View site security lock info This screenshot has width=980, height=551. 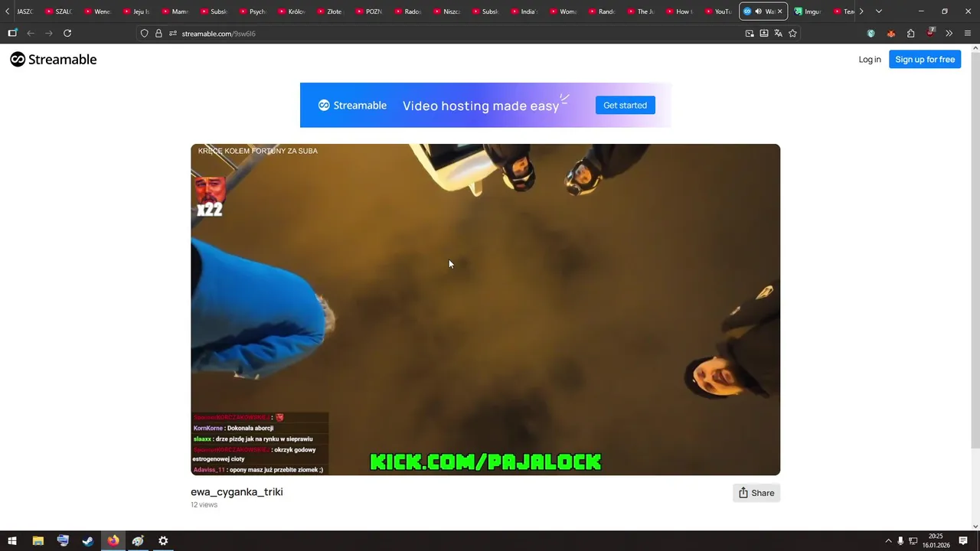pyautogui.click(x=158, y=34)
